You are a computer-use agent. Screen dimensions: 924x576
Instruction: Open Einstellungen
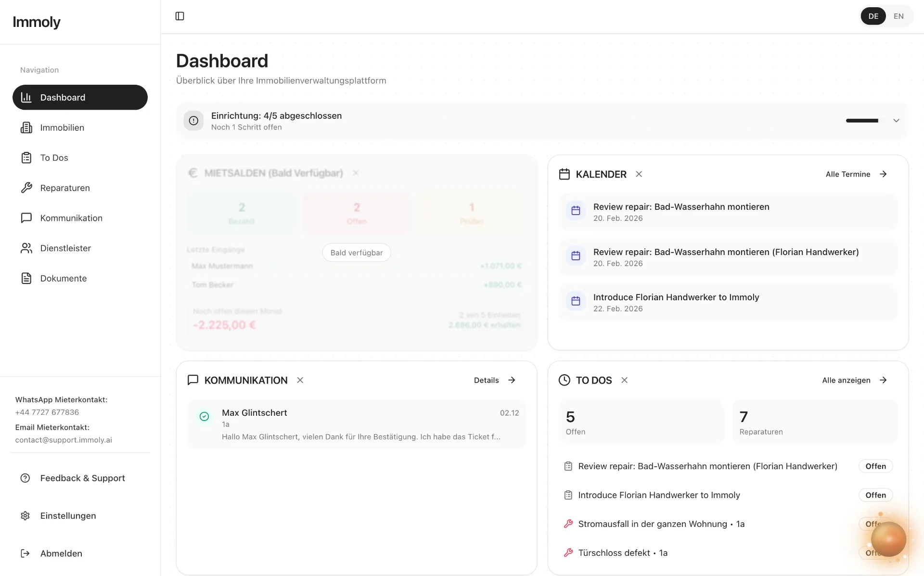tap(80, 515)
